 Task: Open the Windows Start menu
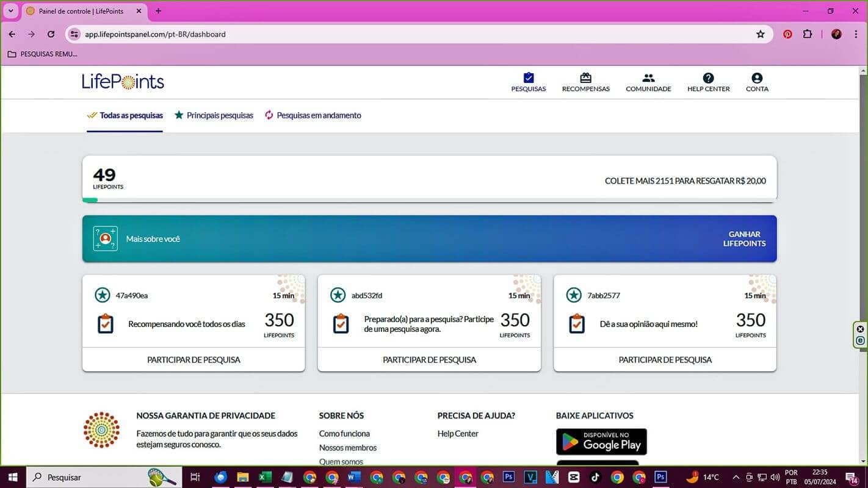pyautogui.click(x=12, y=477)
